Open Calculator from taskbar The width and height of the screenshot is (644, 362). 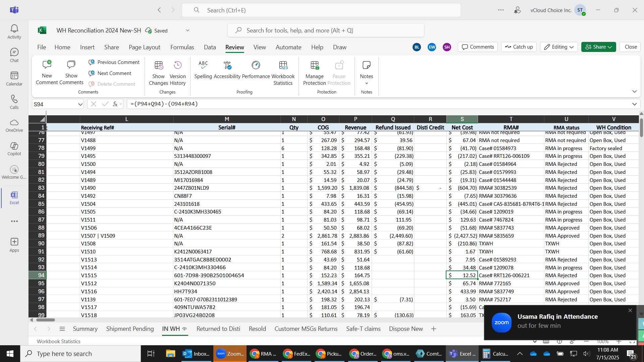(x=495, y=354)
